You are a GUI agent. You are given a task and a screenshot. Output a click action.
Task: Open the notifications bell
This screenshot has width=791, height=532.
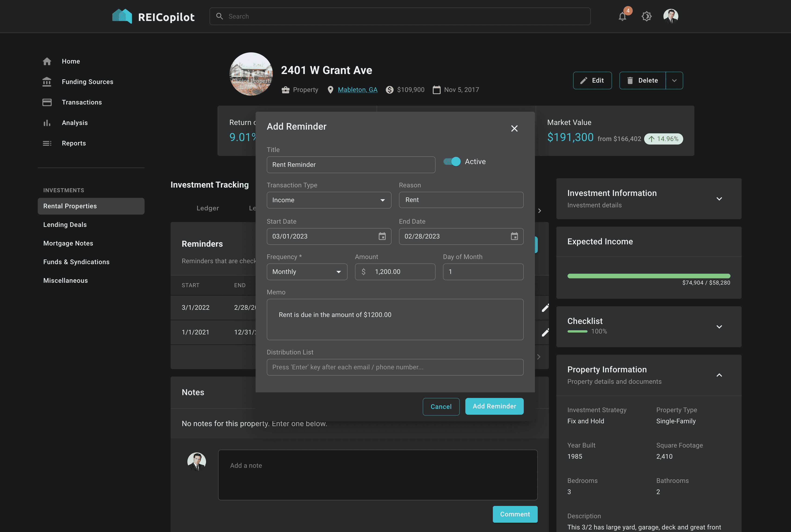[622, 16]
